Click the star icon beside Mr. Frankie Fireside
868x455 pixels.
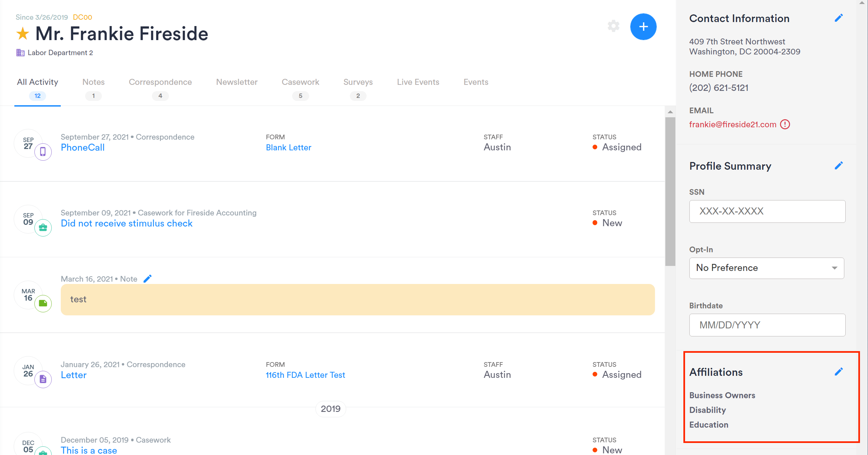tap(22, 33)
